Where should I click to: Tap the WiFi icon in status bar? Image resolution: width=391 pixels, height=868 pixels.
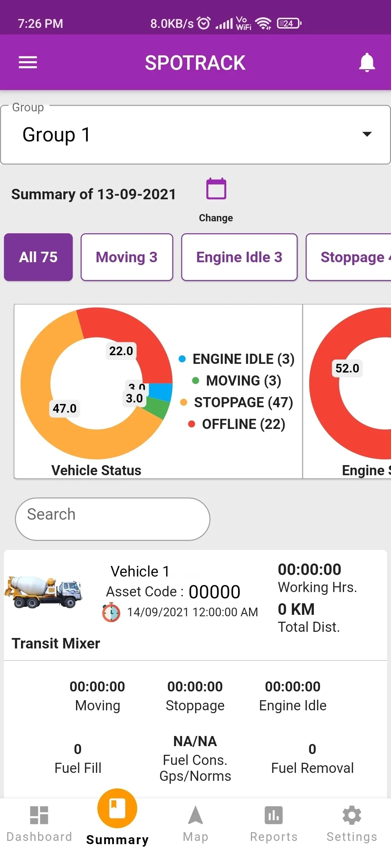[263, 23]
